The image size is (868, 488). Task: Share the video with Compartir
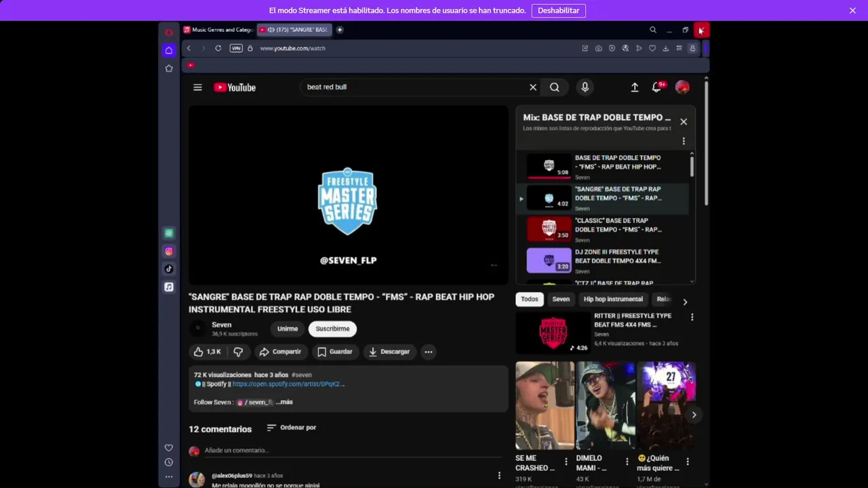pos(280,352)
